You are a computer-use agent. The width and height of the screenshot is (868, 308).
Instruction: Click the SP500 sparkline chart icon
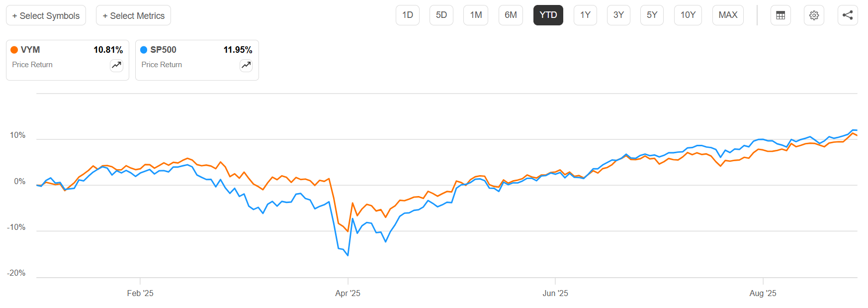[246, 65]
